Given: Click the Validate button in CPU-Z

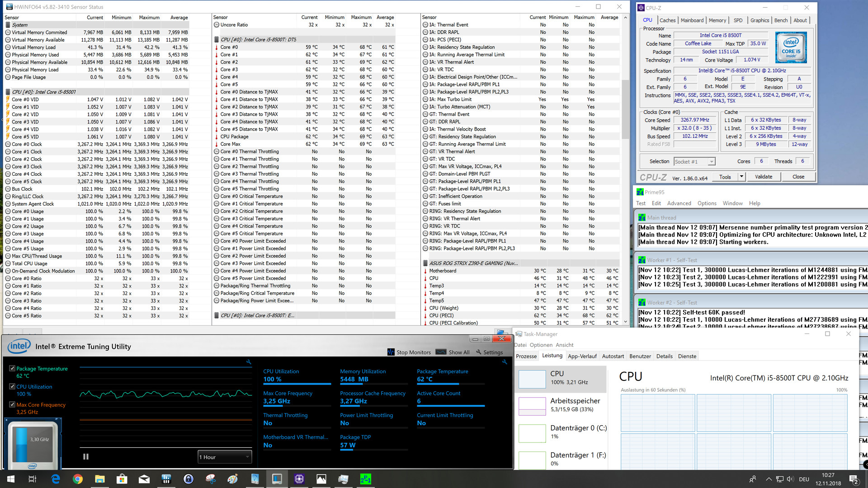Looking at the screenshot, I should point(763,177).
